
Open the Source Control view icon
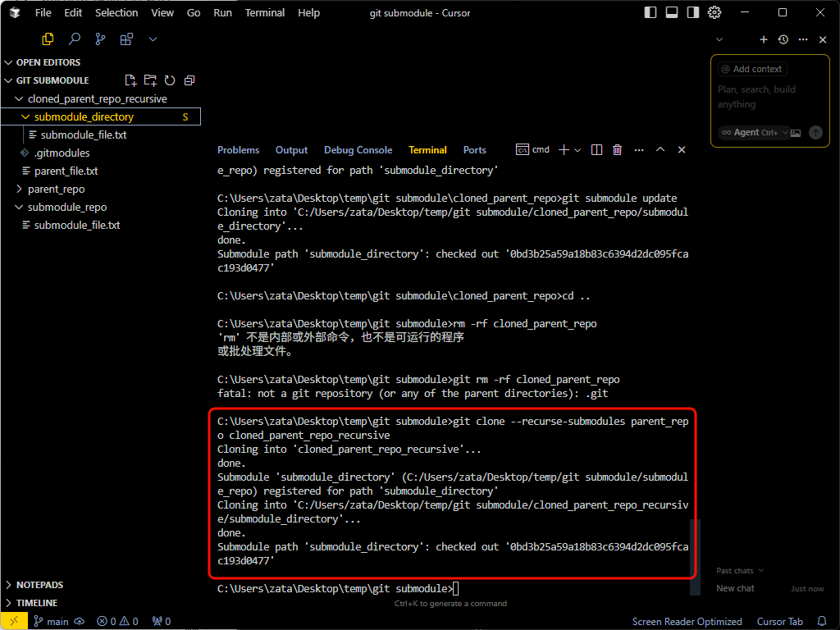click(100, 39)
